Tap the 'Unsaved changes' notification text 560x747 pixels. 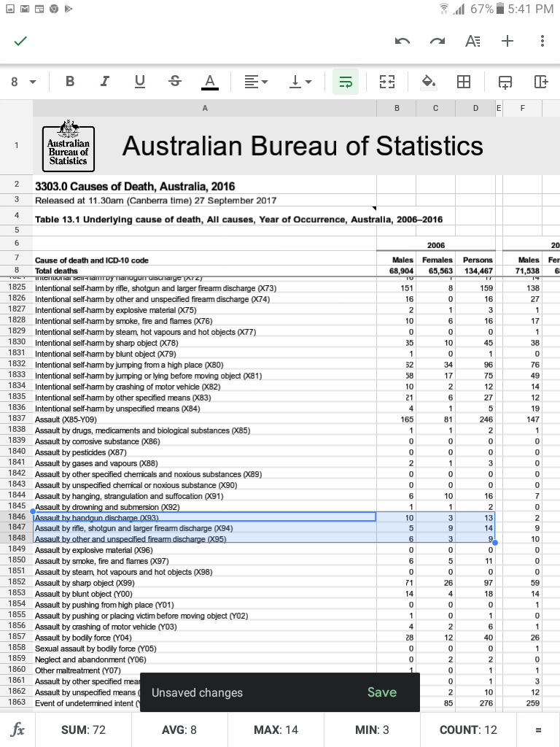[197, 693]
